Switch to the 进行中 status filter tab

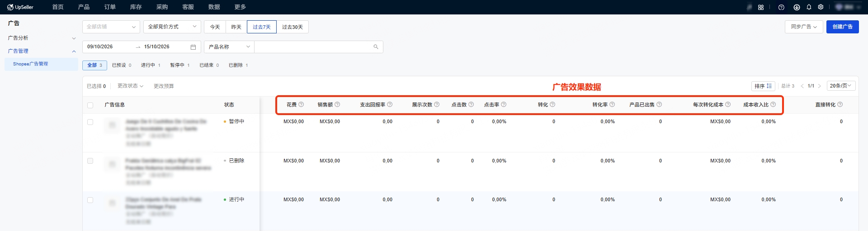[x=151, y=65]
